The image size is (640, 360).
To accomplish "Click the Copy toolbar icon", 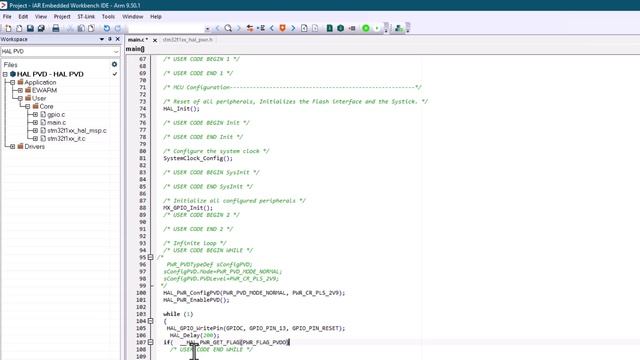I will point(81,28).
